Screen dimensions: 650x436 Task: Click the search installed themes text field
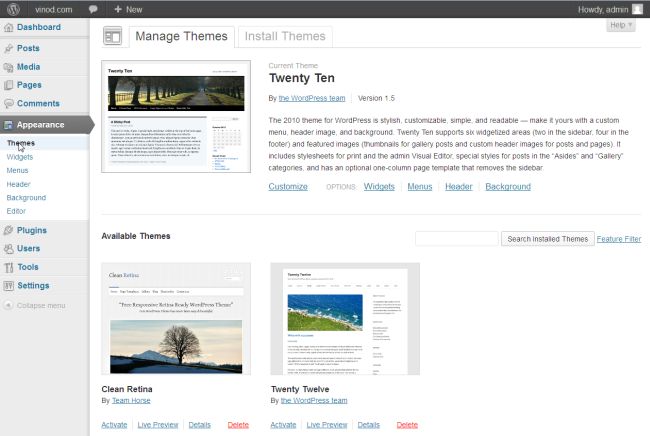click(x=457, y=239)
